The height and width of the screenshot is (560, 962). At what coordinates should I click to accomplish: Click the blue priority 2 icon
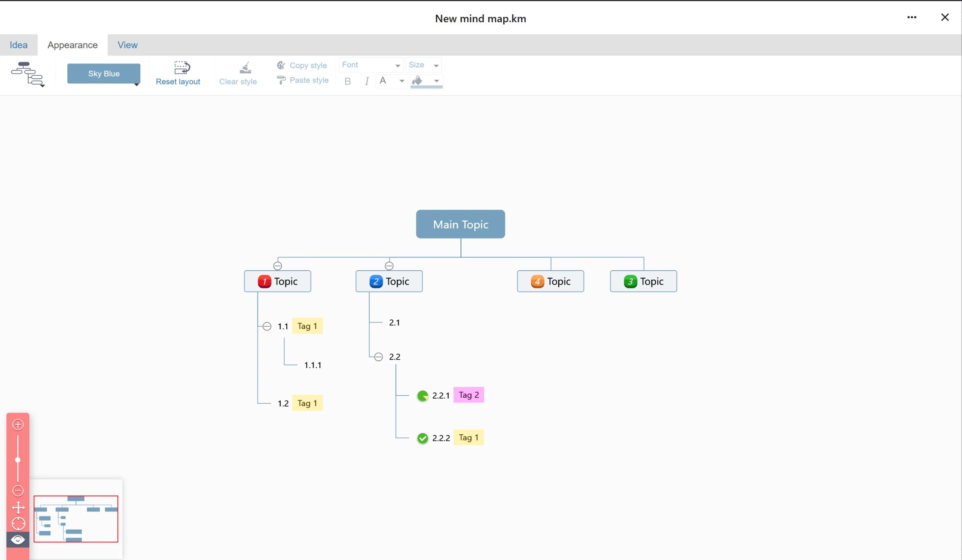[376, 282]
